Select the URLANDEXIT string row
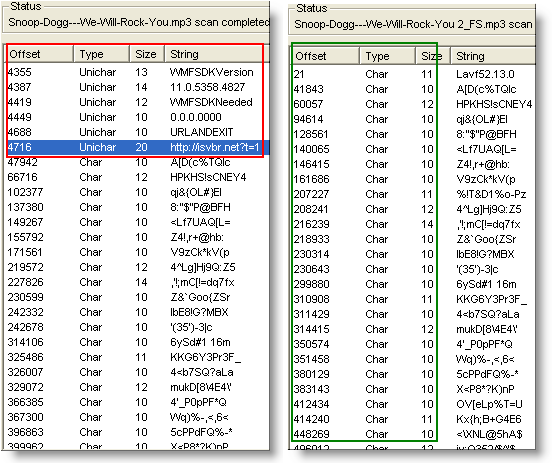554x463 pixels. tap(137, 132)
